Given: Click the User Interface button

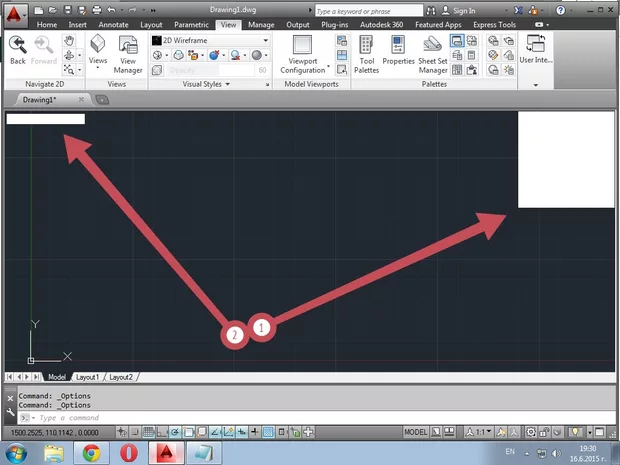Looking at the screenshot, I should (535, 49).
